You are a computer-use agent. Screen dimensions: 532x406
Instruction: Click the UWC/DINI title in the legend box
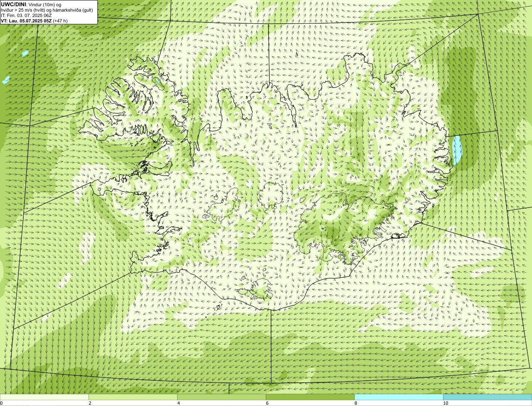[x=13, y=4]
